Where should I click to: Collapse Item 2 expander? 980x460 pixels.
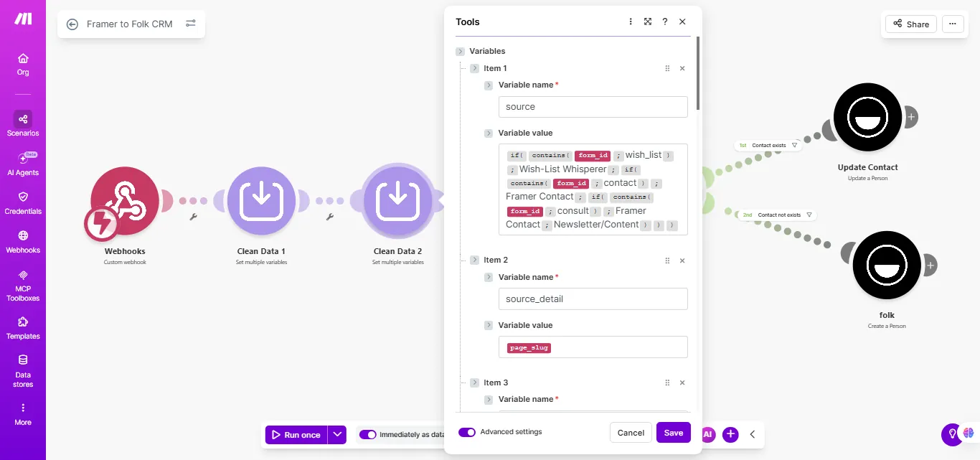pyautogui.click(x=474, y=260)
